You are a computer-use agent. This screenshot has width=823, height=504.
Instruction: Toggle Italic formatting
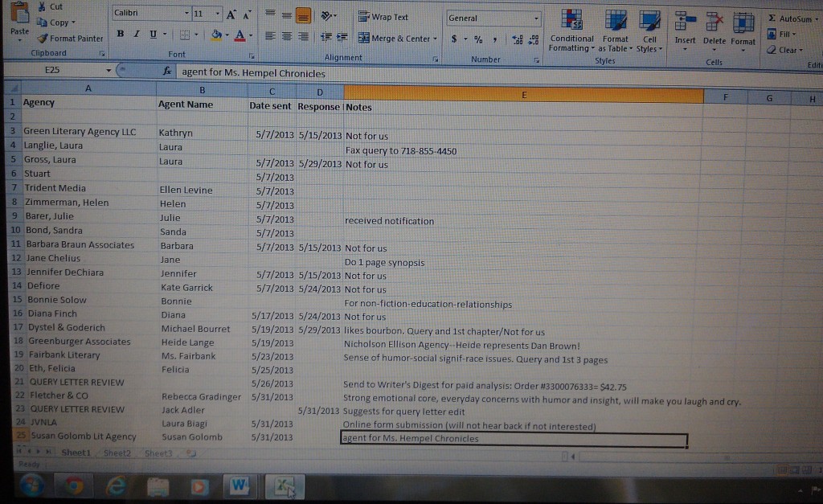pyautogui.click(x=137, y=34)
